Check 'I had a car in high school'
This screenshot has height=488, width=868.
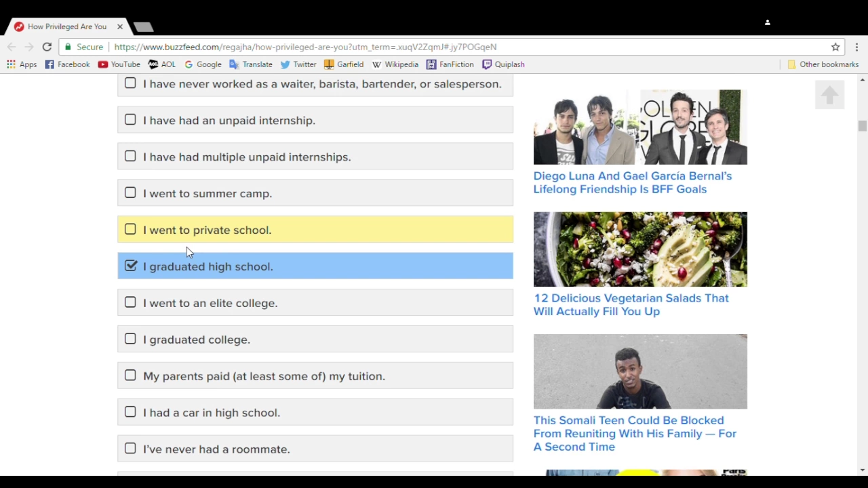click(x=130, y=412)
